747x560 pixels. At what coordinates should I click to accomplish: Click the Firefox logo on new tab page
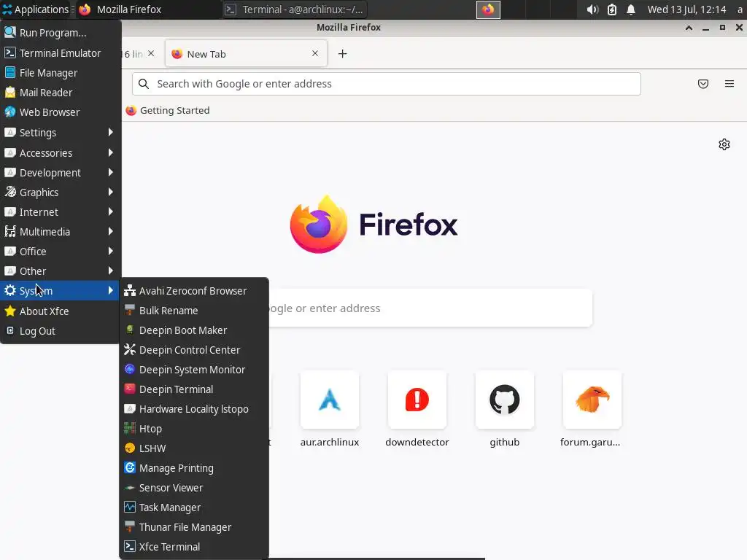coord(318,225)
